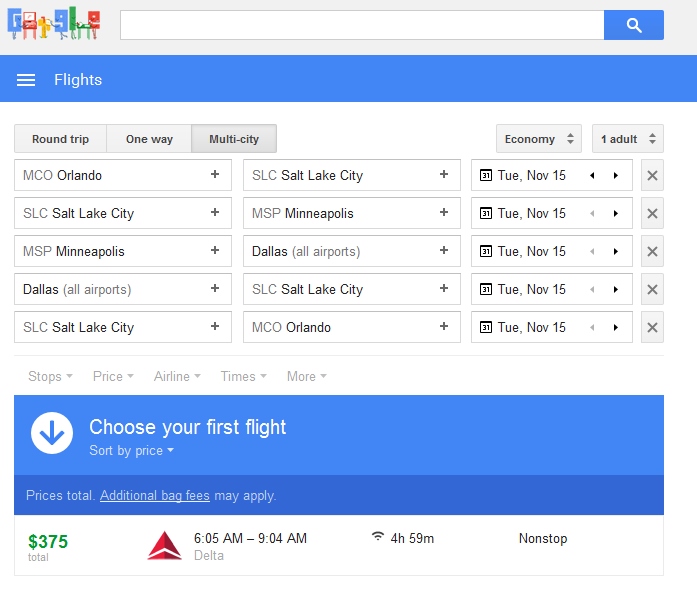Add destination airport beside MSP Minneapolis

pyautogui.click(x=444, y=213)
